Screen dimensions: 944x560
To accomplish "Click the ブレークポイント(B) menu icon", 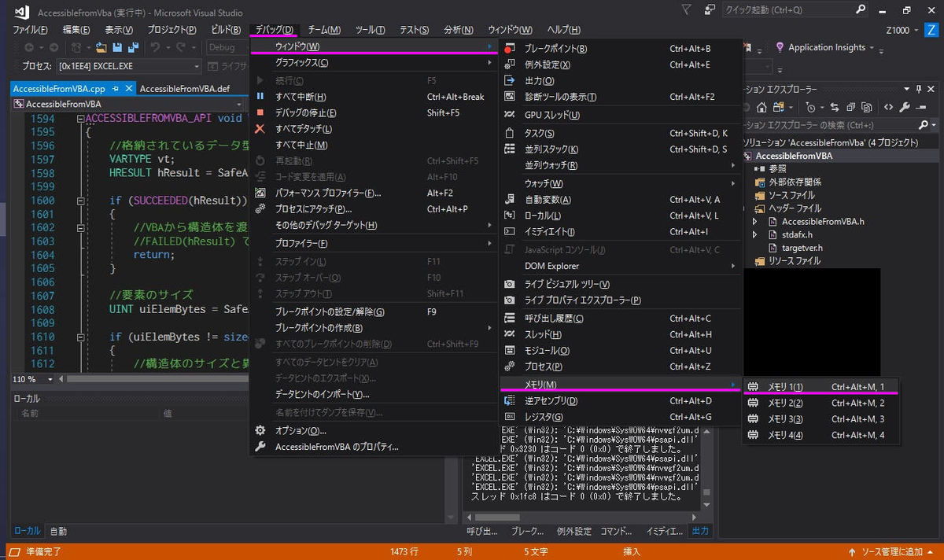I will coord(509,49).
